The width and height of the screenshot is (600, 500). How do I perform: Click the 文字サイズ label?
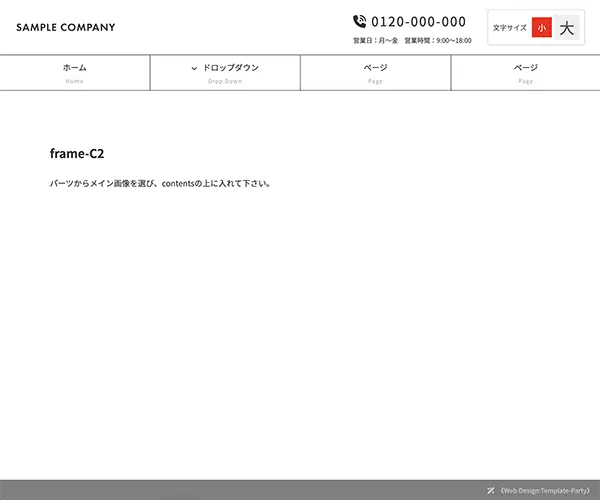pyautogui.click(x=510, y=28)
